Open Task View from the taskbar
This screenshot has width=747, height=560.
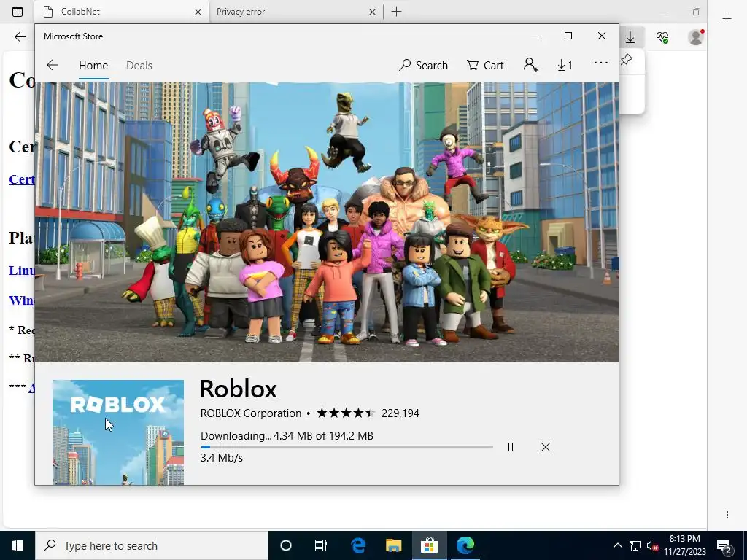pyautogui.click(x=321, y=545)
